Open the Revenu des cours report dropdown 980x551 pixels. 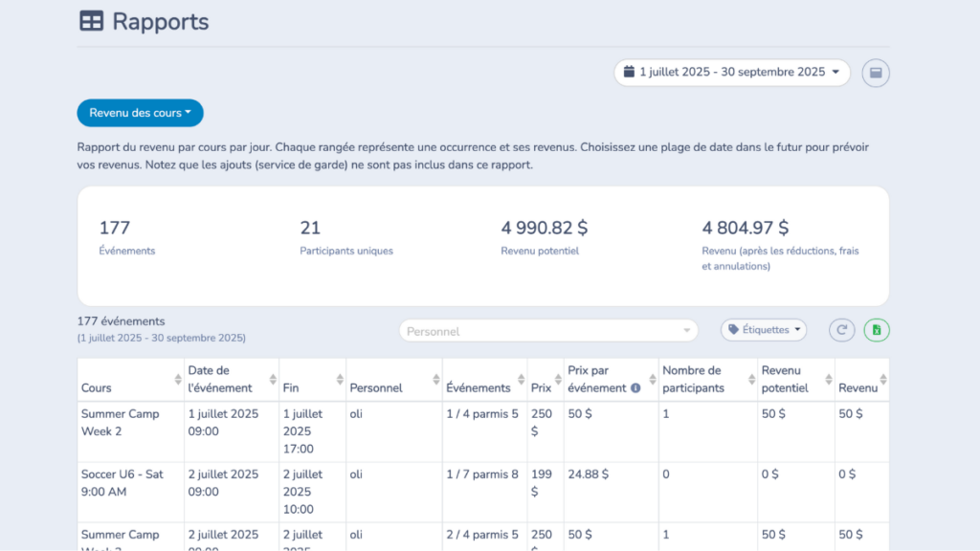click(x=140, y=113)
